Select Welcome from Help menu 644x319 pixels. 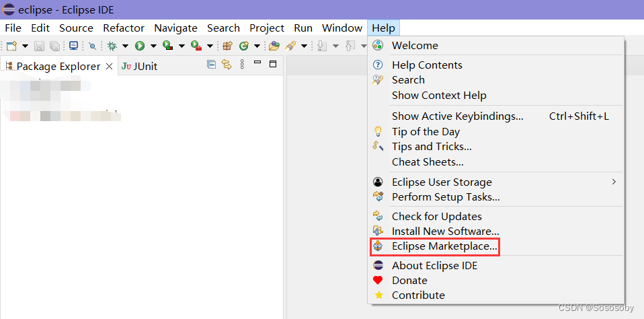(x=496, y=46)
